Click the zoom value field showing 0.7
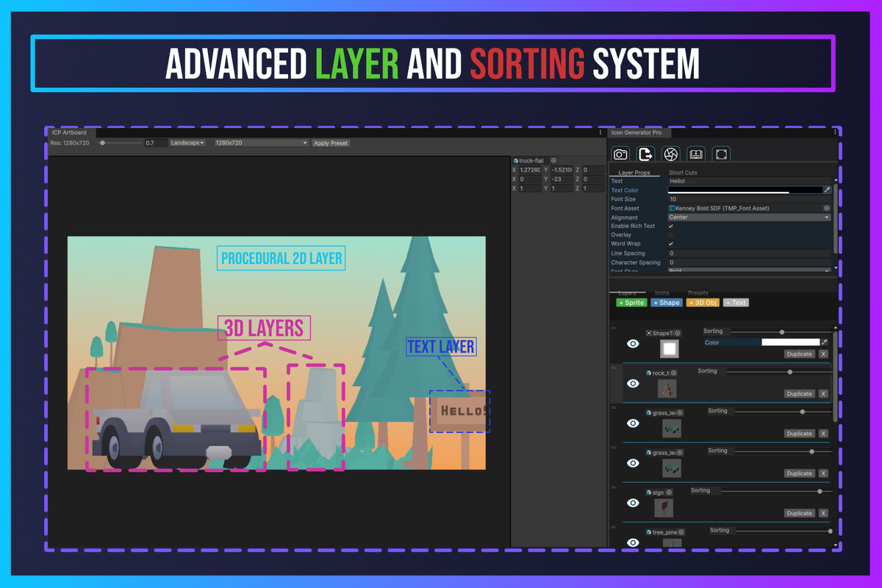Image resolution: width=882 pixels, height=588 pixels. (x=154, y=143)
